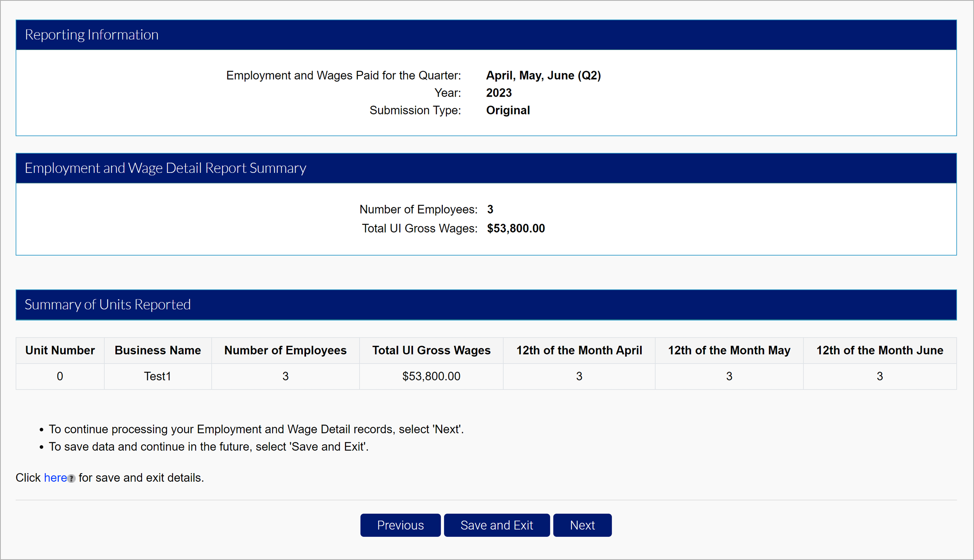Click 12th of the Month April header
The height and width of the screenshot is (560, 974).
[x=579, y=350]
